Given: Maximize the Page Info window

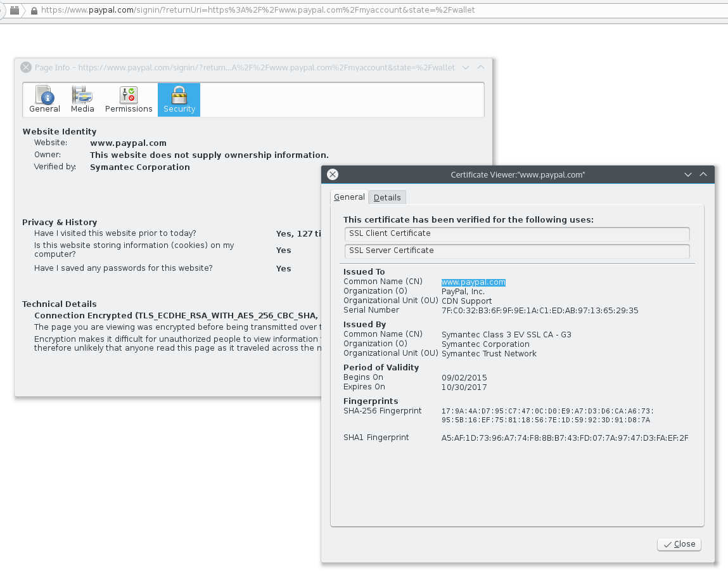Looking at the screenshot, I should coord(480,67).
